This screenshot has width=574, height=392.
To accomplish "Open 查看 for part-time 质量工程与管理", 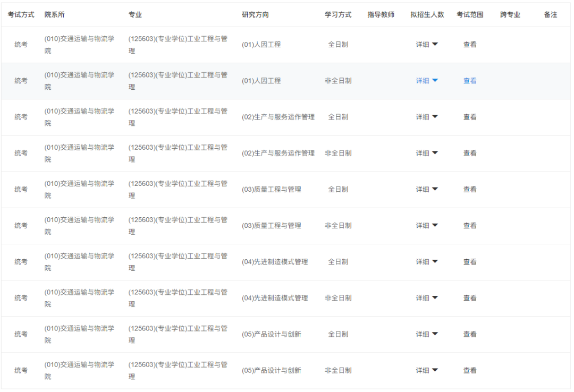I will pos(470,226).
